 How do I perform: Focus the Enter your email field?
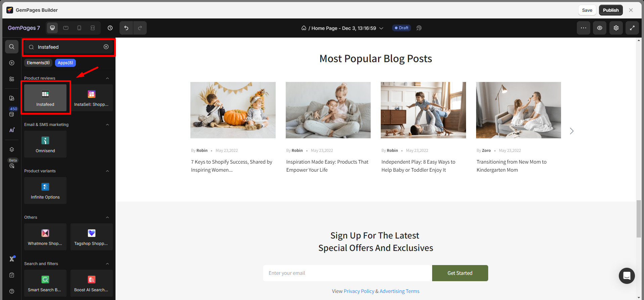pyautogui.click(x=348, y=273)
